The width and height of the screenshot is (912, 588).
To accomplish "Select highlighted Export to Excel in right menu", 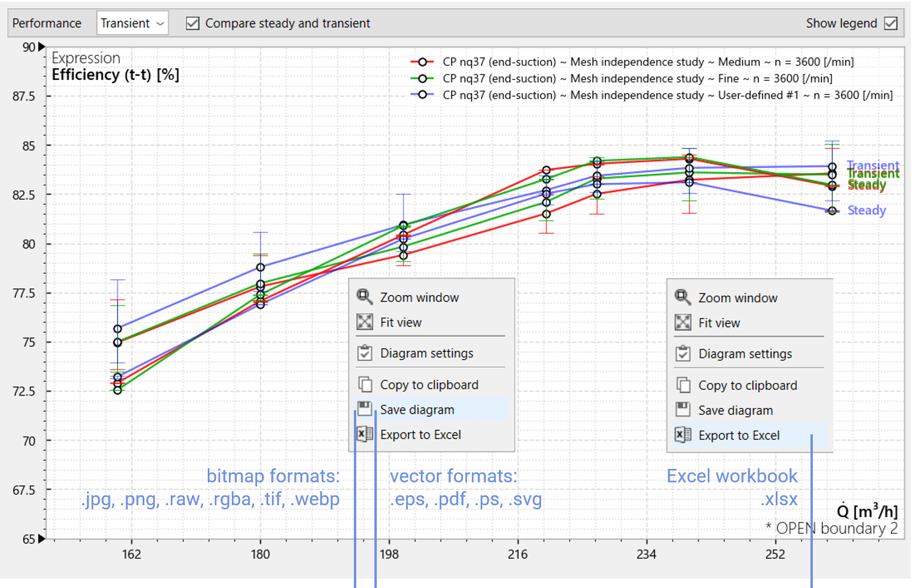I will tap(750, 435).
